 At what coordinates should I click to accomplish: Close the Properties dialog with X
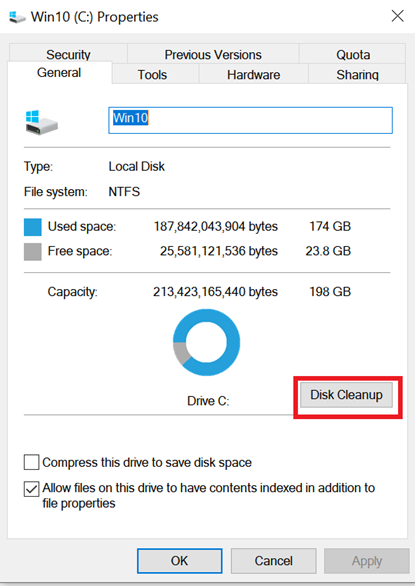[x=397, y=16]
